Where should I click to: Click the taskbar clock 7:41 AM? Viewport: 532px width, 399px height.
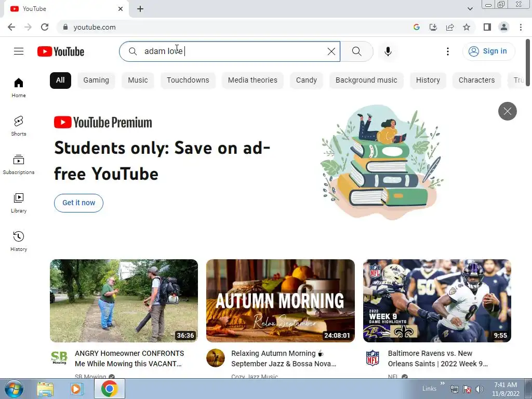point(506,385)
